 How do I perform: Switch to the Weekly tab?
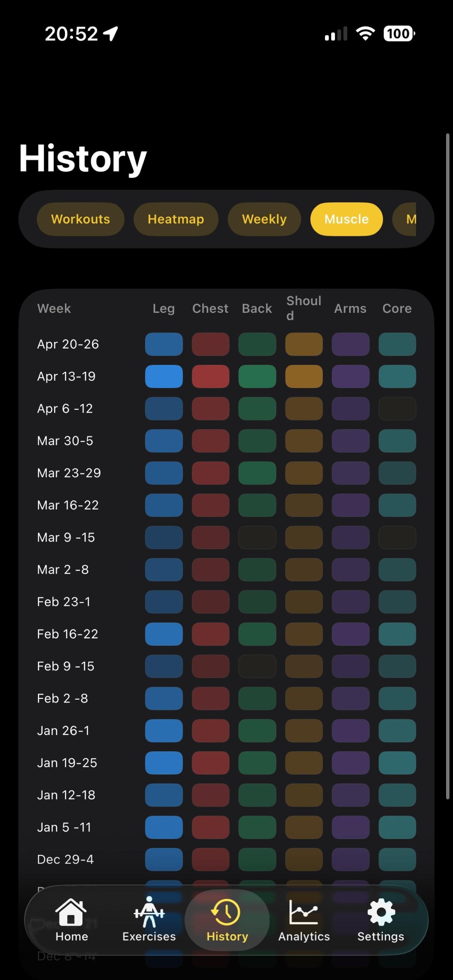point(264,219)
